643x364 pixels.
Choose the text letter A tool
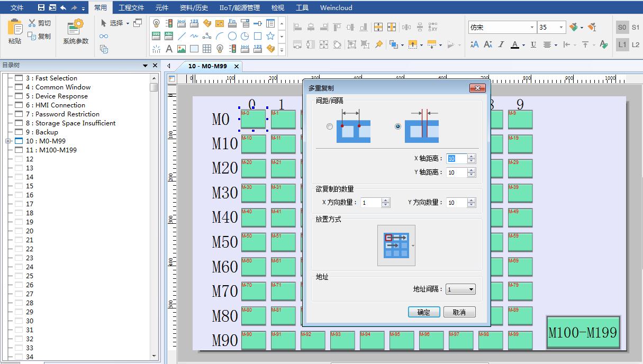pos(169,49)
